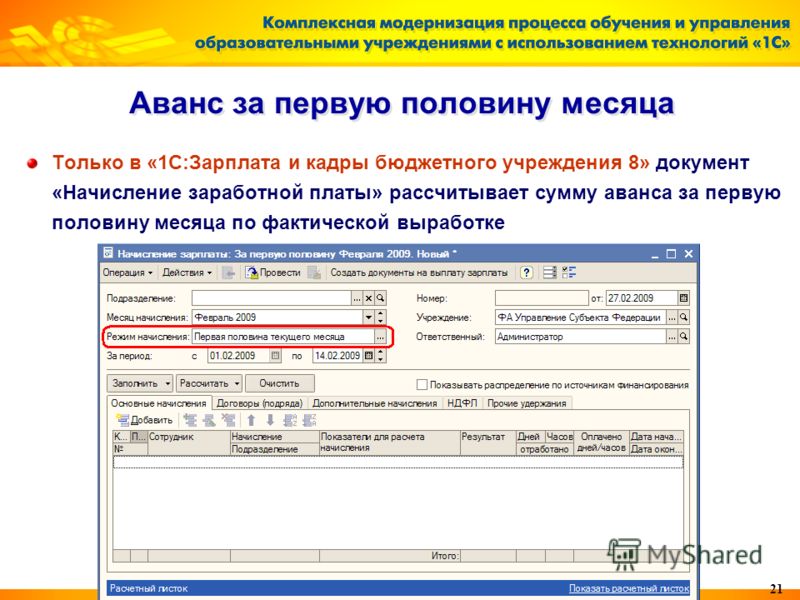This screenshot has width=800, height=600.
Task: Click into the Номер input field
Action: click(542, 298)
